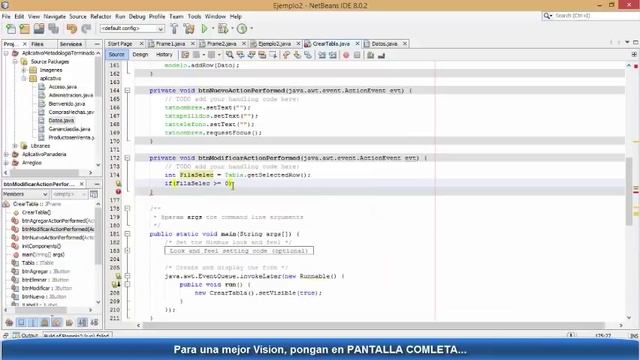The width and height of the screenshot is (640, 360).
Task: Open the Refactor menu
Action: pyautogui.click(x=100, y=17)
